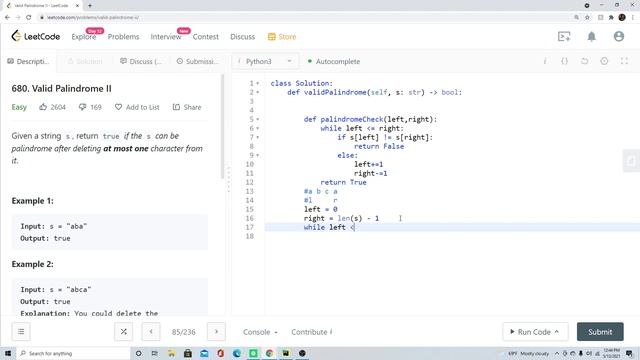Reload the browser page
Screen dimensions: 640x360
pyautogui.click(x=28, y=17)
